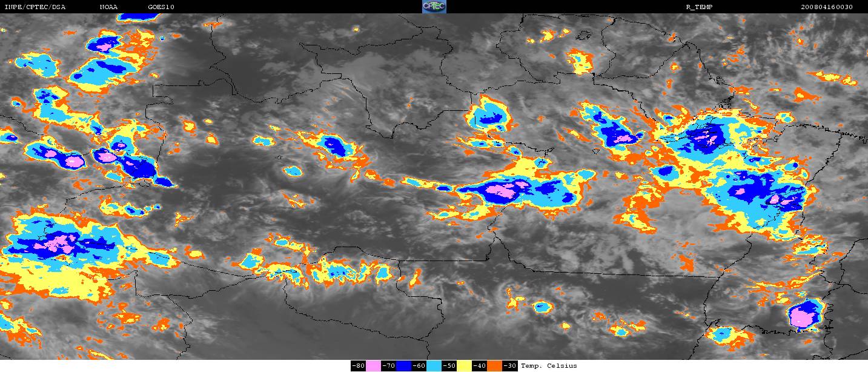
Task: Click the -60 legend temperature label
Action: pos(419,365)
